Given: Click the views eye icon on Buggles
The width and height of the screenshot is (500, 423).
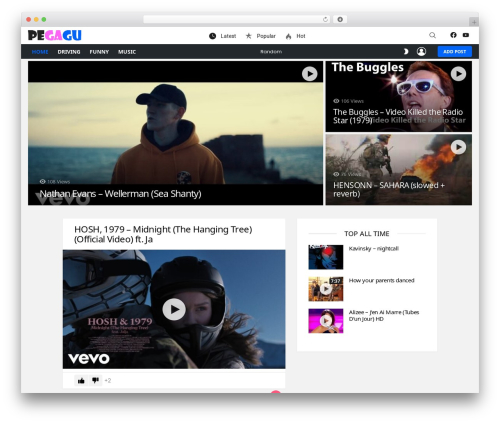Looking at the screenshot, I should pos(336,101).
